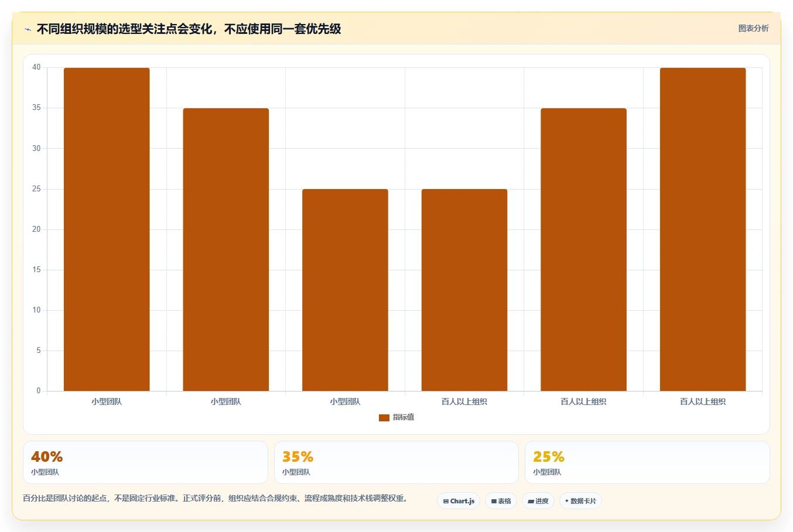Image resolution: width=793 pixels, height=532 pixels.
Task: Click the 小型团队 bar valued at 25
Action: [x=345, y=290]
